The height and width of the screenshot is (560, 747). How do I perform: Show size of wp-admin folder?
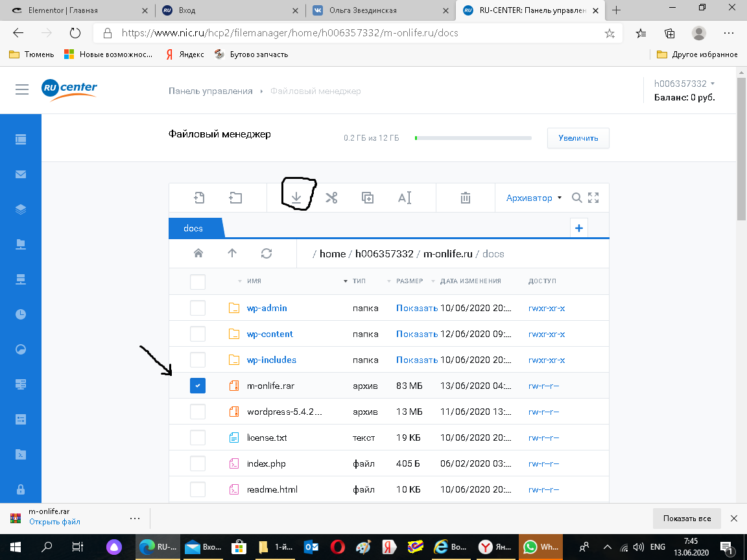coord(417,308)
